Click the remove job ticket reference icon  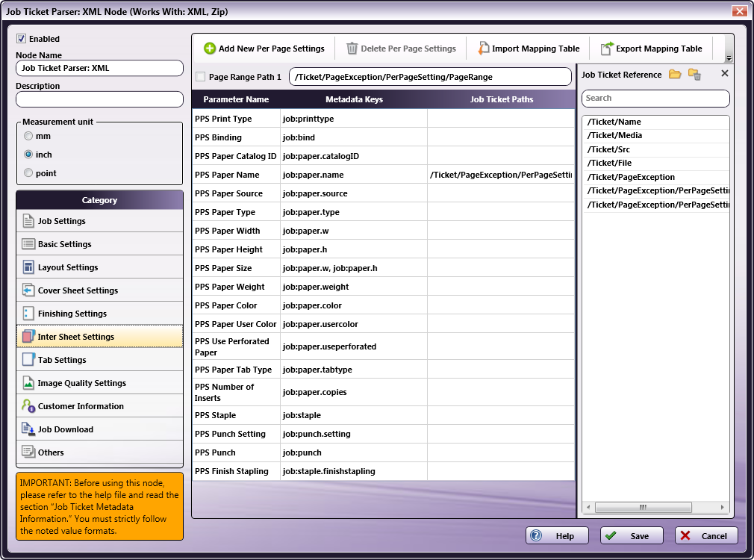tap(694, 74)
